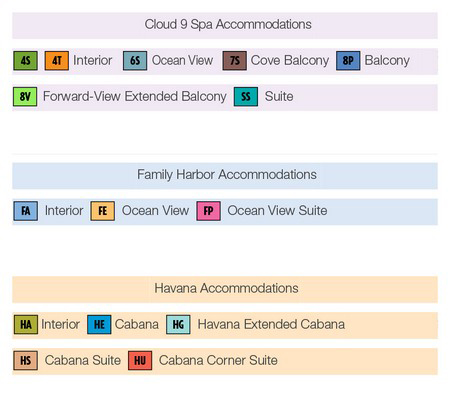Viewport: 450px width, 399px height.
Task: Click the red HU Cabana Corner Suite badge
Action: pos(140,360)
